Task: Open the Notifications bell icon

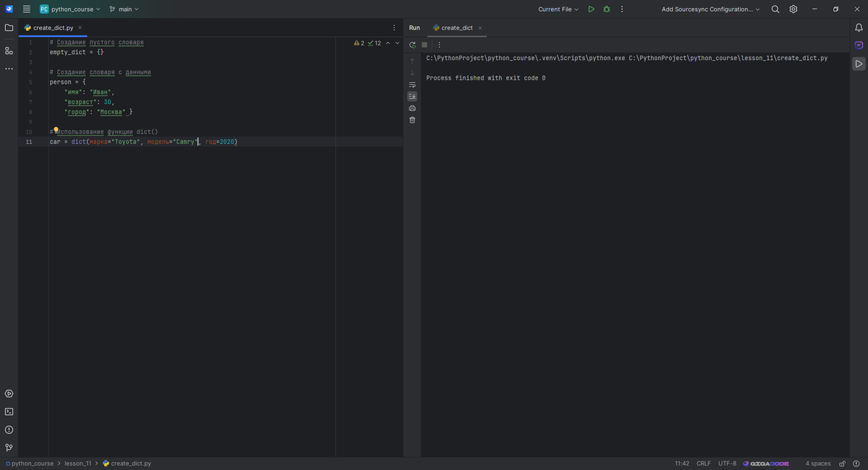Action: 859,27
